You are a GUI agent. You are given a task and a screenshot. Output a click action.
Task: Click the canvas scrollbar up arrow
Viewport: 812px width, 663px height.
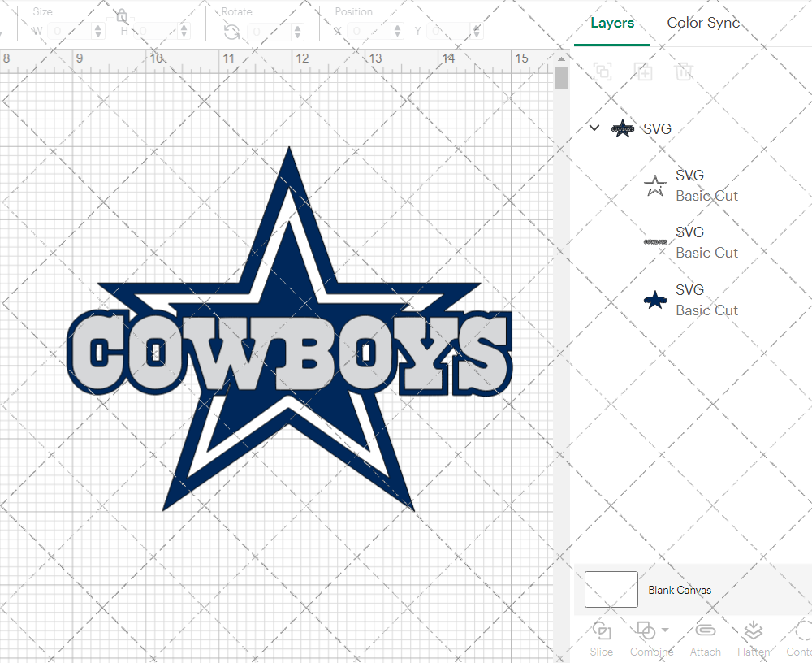561,58
